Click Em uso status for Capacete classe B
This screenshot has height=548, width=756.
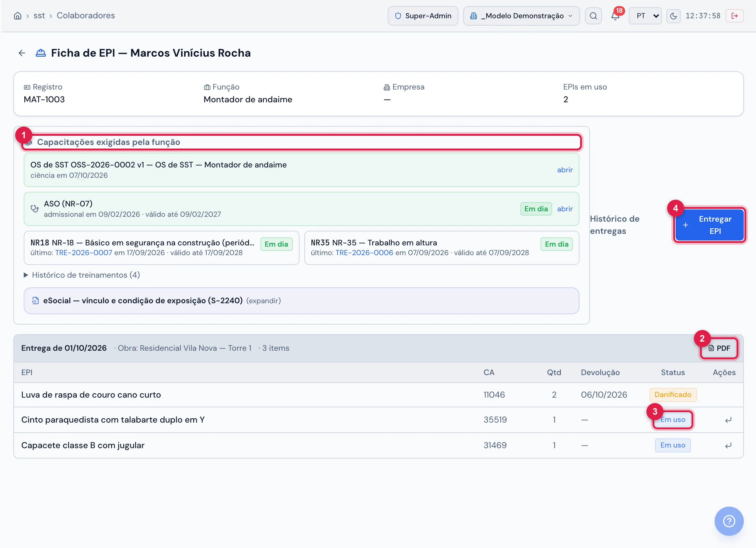click(673, 445)
